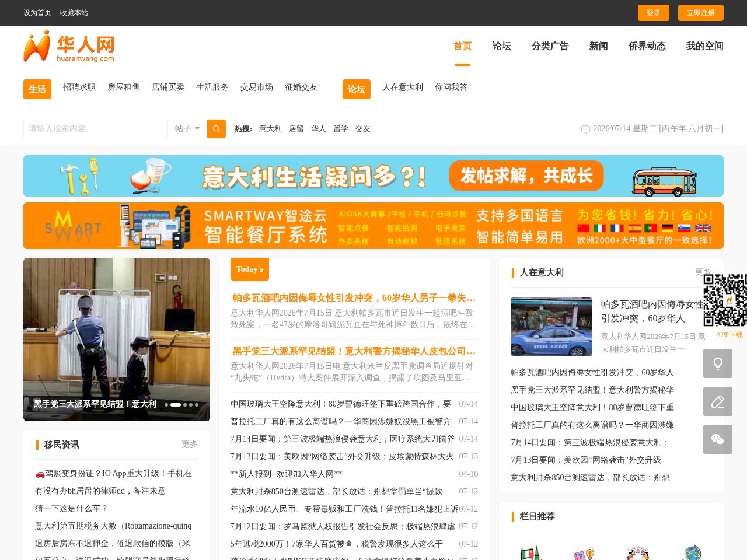Open 侨界动态 navigation item
The width and height of the screenshot is (747, 560).
[647, 46]
